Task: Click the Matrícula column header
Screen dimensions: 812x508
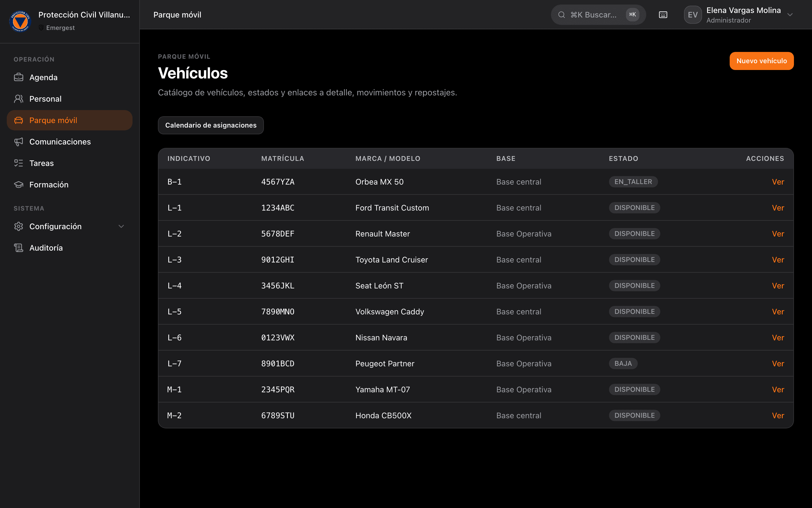Action: point(283,159)
